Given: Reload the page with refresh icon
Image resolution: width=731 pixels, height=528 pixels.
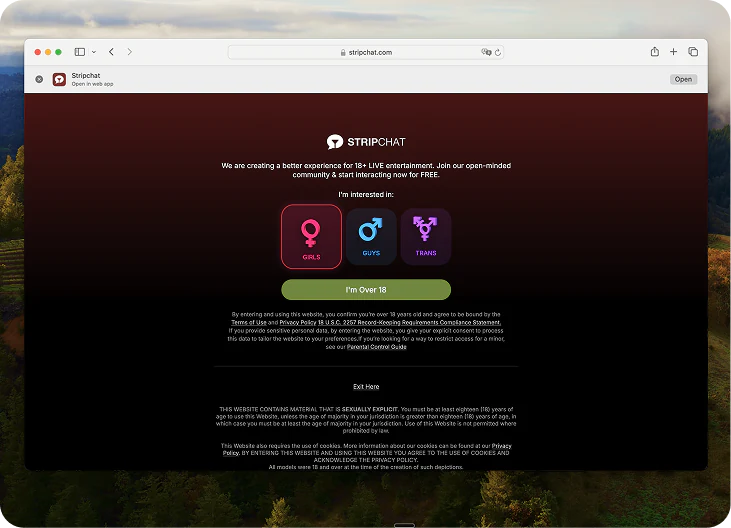Looking at the screenshot, I should click(498, 52).
